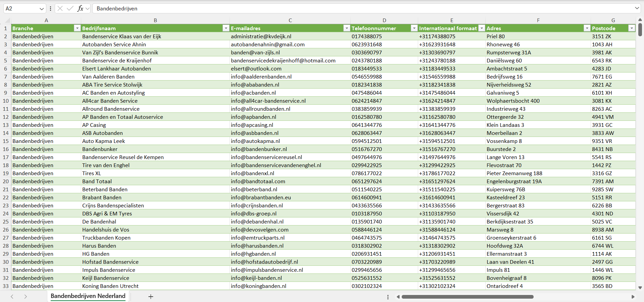Add a new sheet with plus icon
The image size is (644, 302).
(151, 297)
